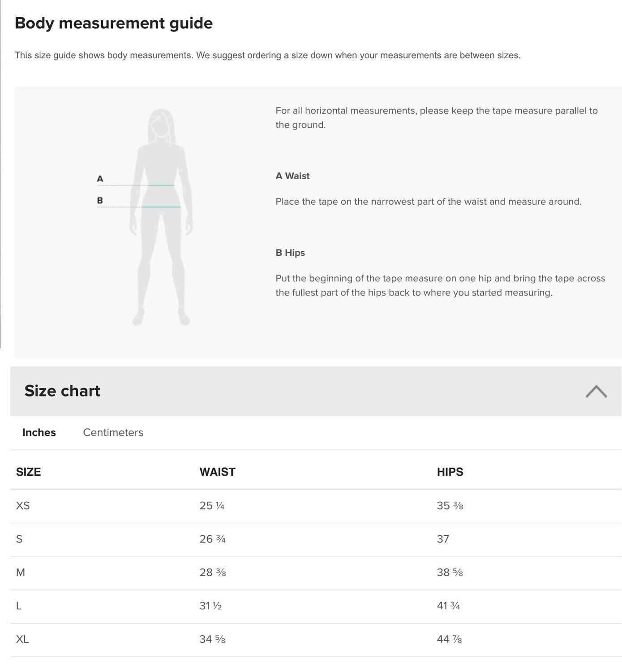Select the Inches tab
The height and width of the screenshot is (672, 622).
coord(39,433)
